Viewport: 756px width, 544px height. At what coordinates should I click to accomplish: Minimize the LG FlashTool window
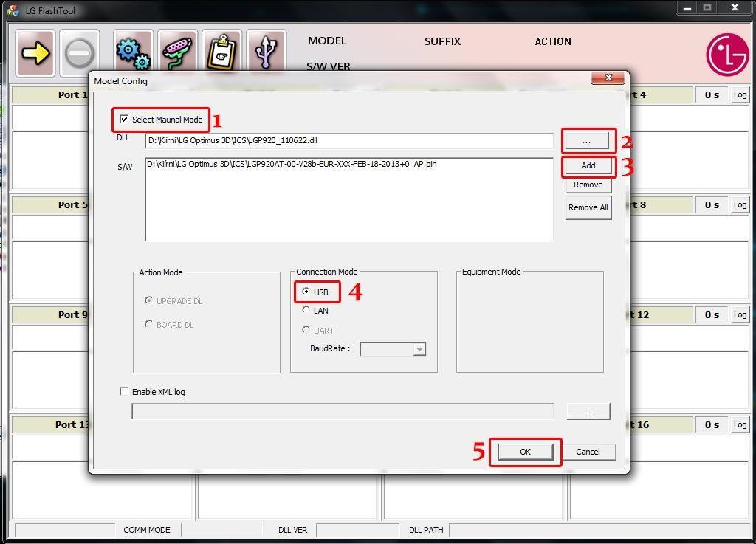point(687,8)
